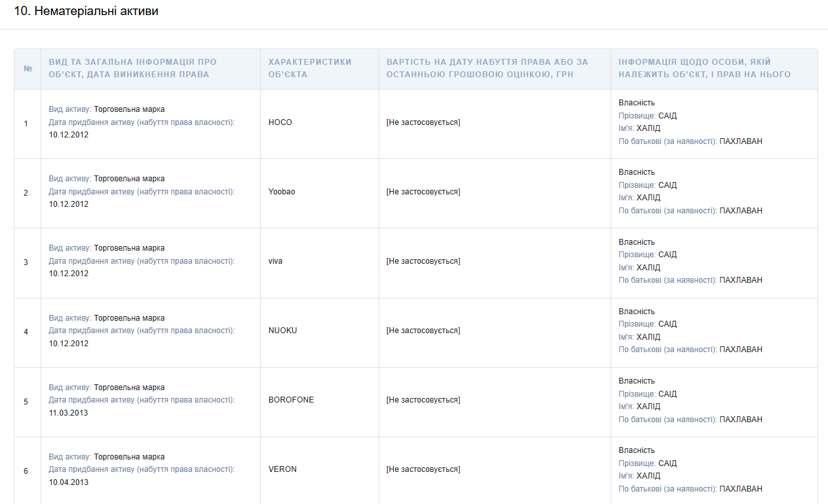Image resolution: width=828 pixels, height=504 pixels.
Task: Click "Торговельна марка" in the Yoobao row
Action: [x=129, y=179]
